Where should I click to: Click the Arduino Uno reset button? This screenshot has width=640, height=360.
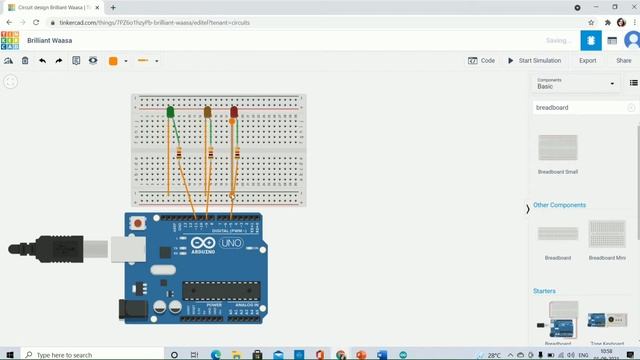pyautogui.click(x=138, y=223)
